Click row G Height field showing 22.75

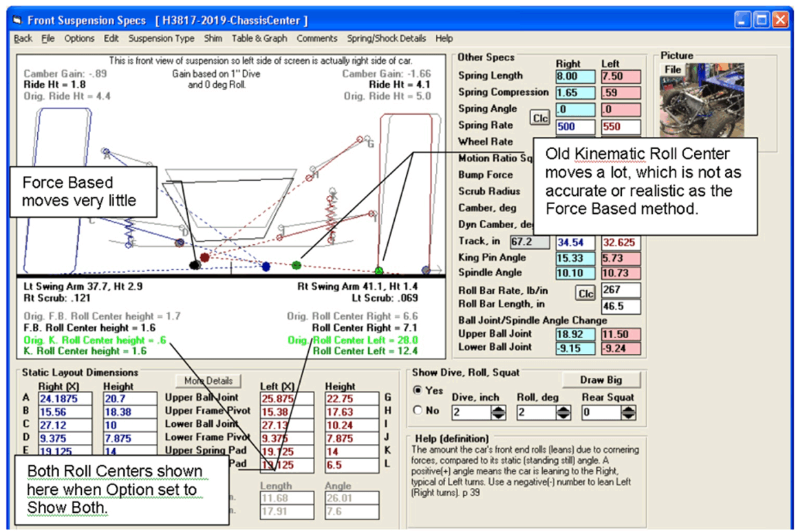(x=352, y=399)
